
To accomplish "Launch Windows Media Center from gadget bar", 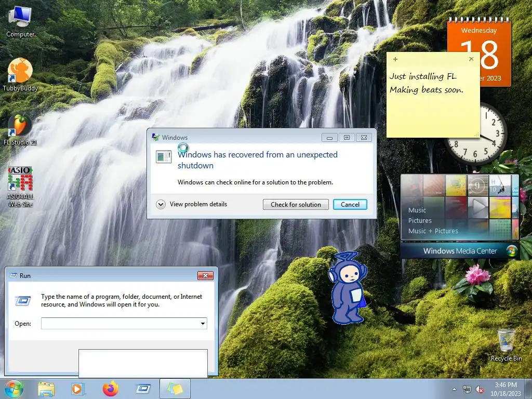I will pos(460,251).
